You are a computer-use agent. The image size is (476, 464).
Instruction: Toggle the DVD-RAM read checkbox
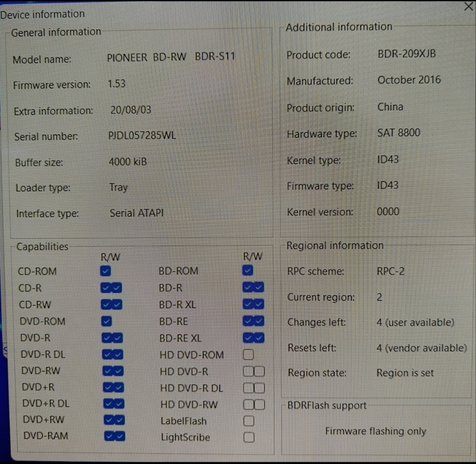coord(109,436)
